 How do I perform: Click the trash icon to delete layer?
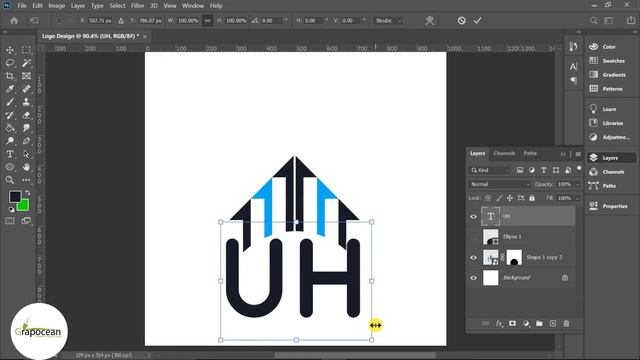[x=566, y=323]
